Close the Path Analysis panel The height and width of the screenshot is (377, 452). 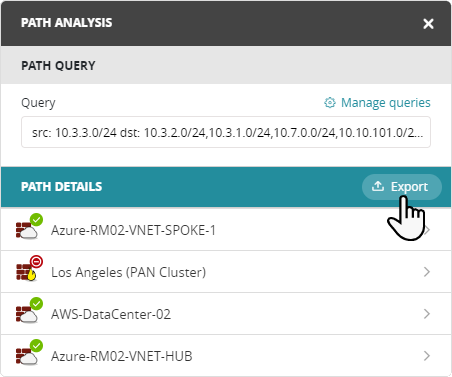coord(428,24)
